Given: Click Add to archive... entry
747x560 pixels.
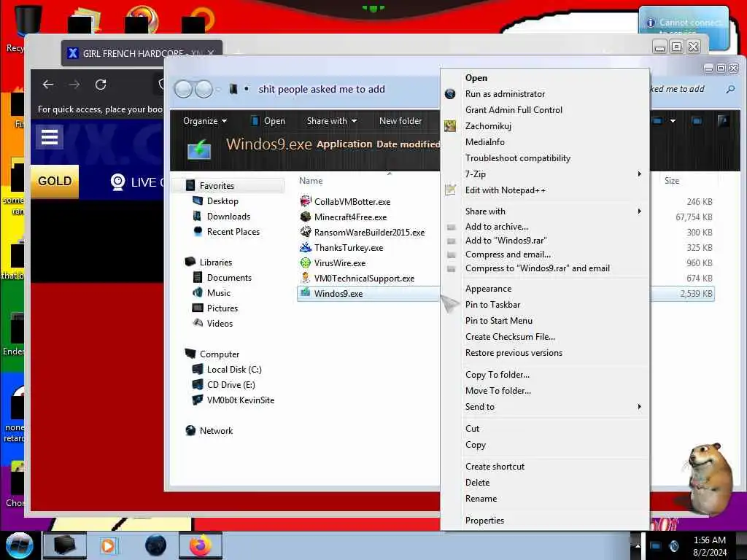Looking at the screenshot, I should 496,227.
